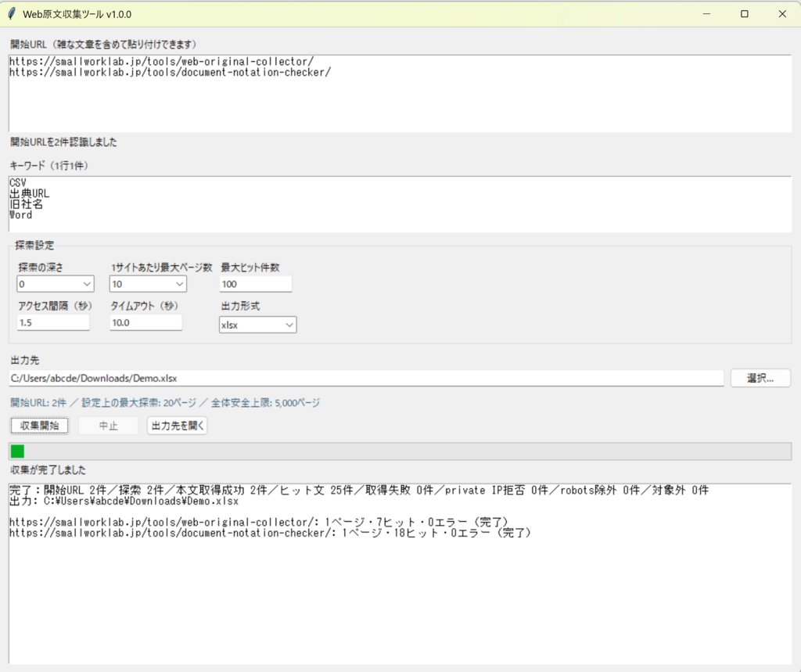Click the 収集開始 button
Viewport: 801px width, 672px height.
click(39, 425)
